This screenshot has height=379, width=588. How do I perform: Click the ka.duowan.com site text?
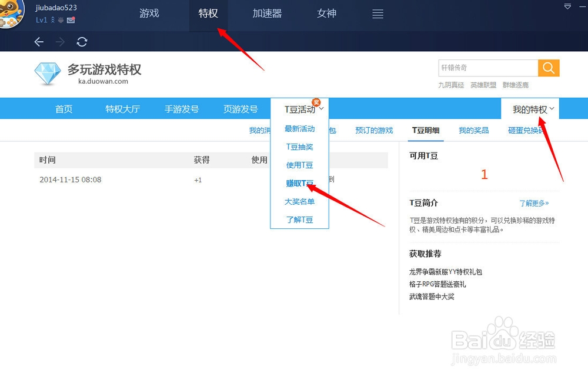coord(103,81)
